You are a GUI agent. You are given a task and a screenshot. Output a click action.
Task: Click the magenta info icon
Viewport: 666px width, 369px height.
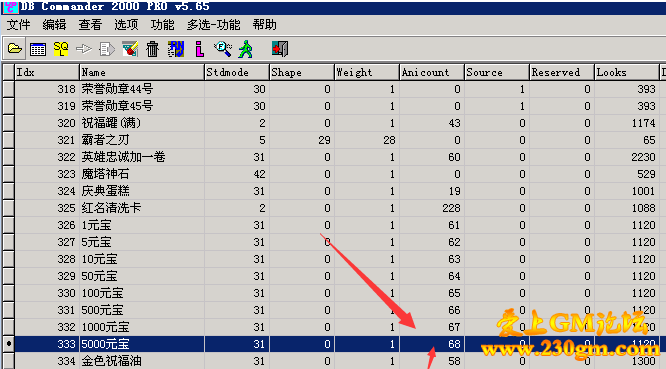(x=199, y=49)
